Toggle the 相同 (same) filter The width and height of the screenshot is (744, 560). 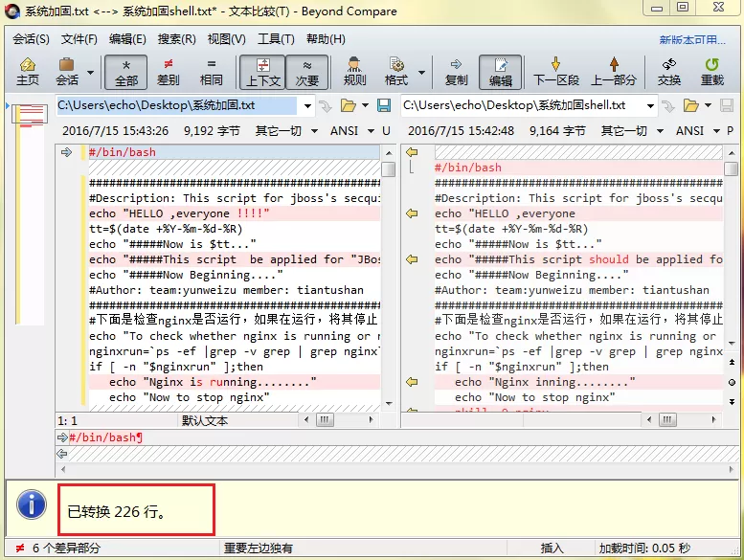click(212, 73)
